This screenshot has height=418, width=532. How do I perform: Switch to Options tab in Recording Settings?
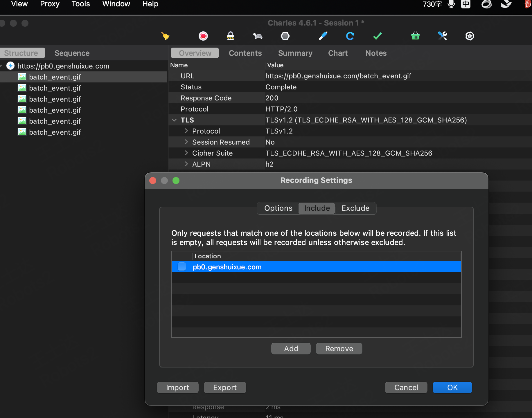278,208
